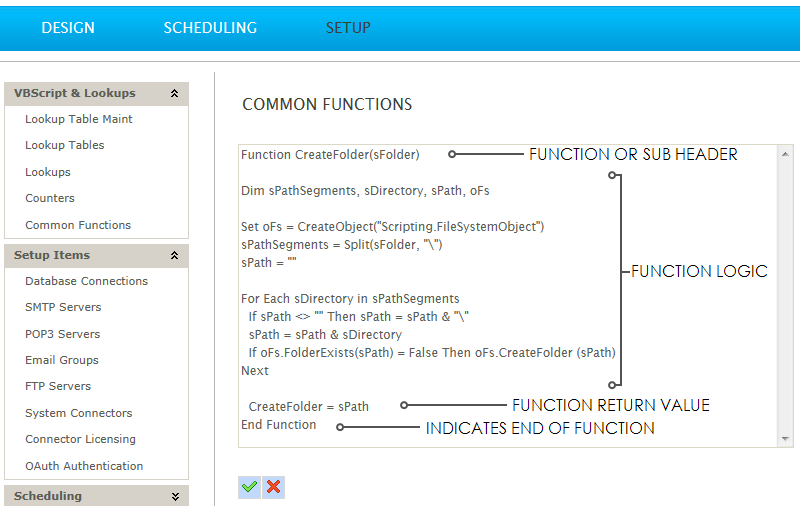Screen dimensions: 800x506
Task: Go to FTP Servers
Action: tap(58, 386)
